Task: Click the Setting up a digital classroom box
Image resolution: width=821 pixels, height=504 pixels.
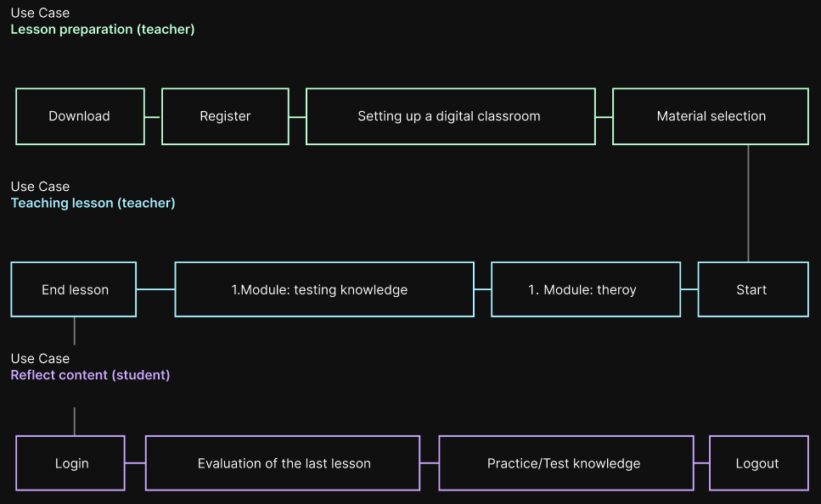Action: click(449, 116)
